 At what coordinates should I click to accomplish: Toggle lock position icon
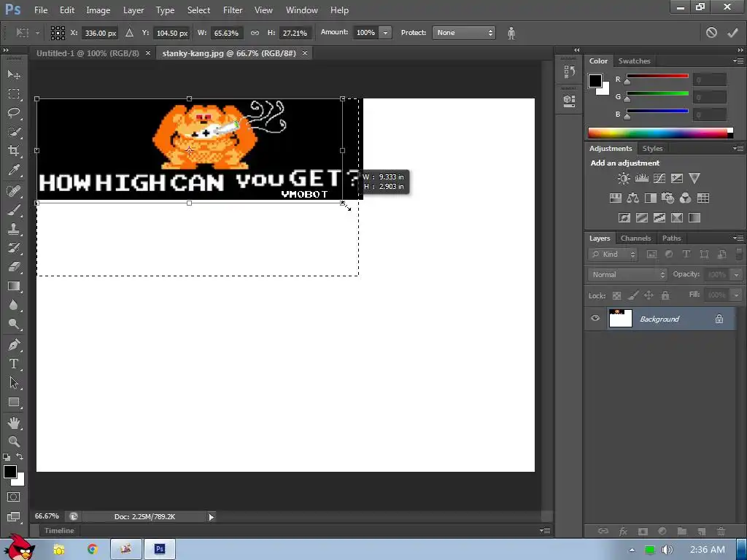coord(649,296)
